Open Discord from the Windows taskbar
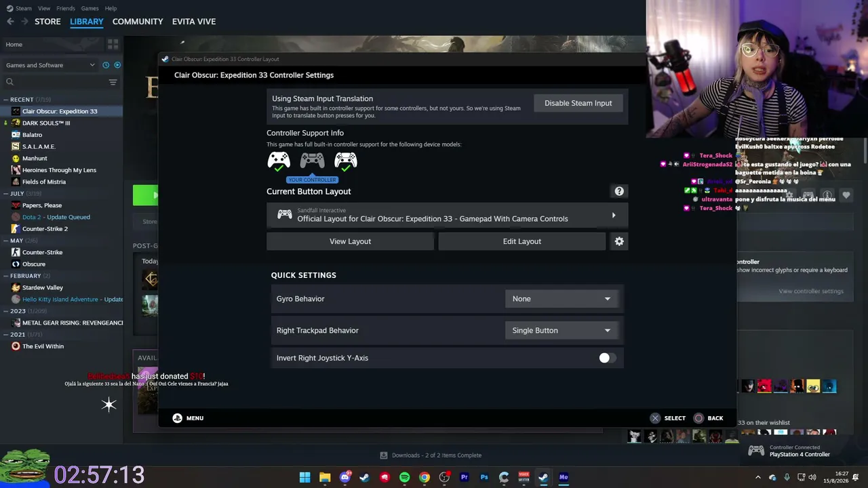868x488 pixels. pyautogui.click(x=344, y=477)
